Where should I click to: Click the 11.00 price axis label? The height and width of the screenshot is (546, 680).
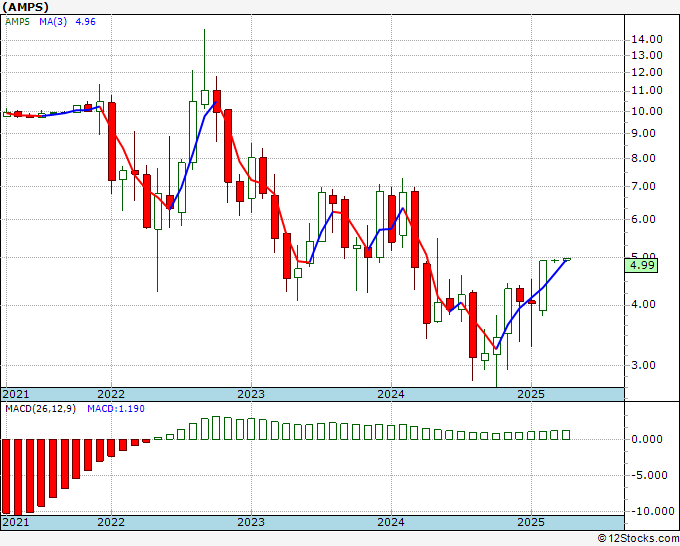click(x=647, y=91)
